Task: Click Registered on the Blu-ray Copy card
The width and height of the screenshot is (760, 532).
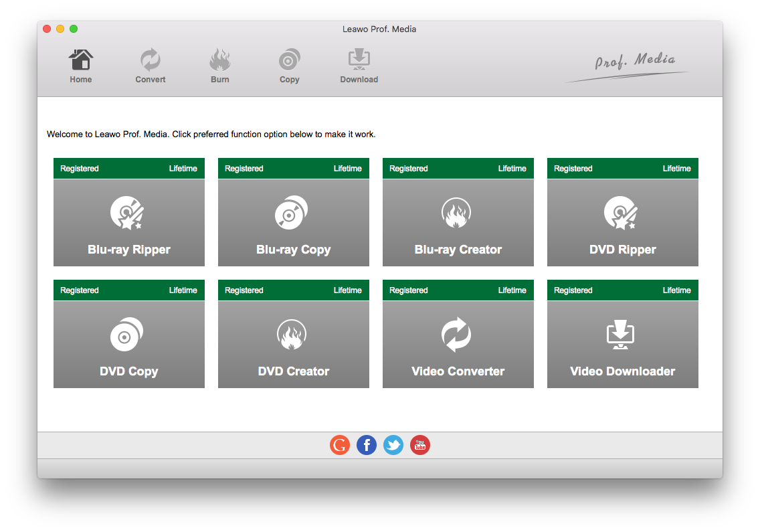Action: pyautogui.click(x=244, y=168)
